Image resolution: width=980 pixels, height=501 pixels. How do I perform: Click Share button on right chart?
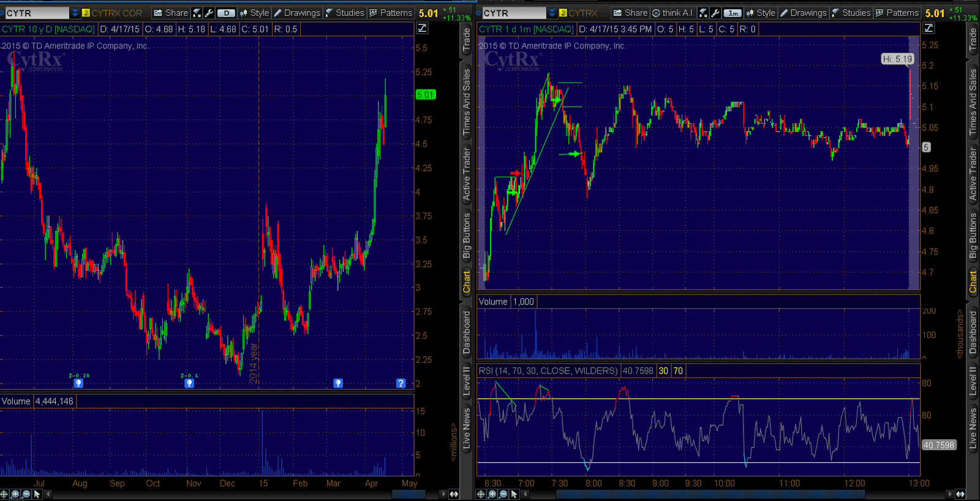630,13
